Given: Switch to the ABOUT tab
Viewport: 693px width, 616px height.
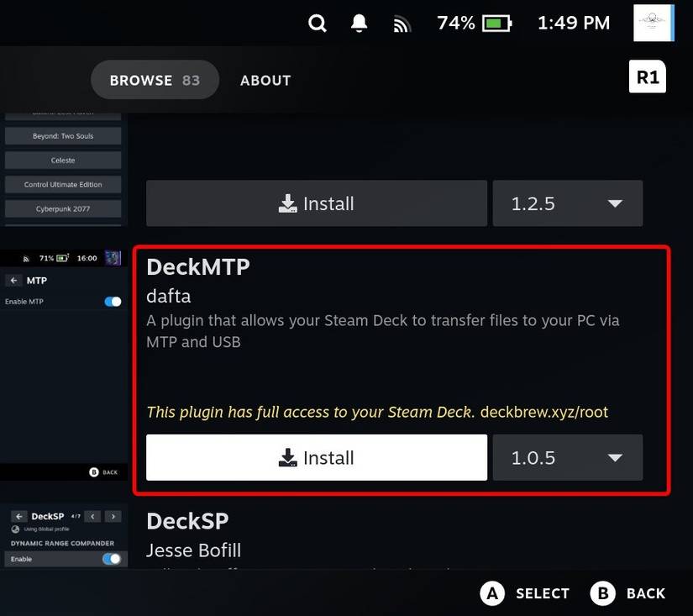Looking at the screenshot, I should pos(265,80).
